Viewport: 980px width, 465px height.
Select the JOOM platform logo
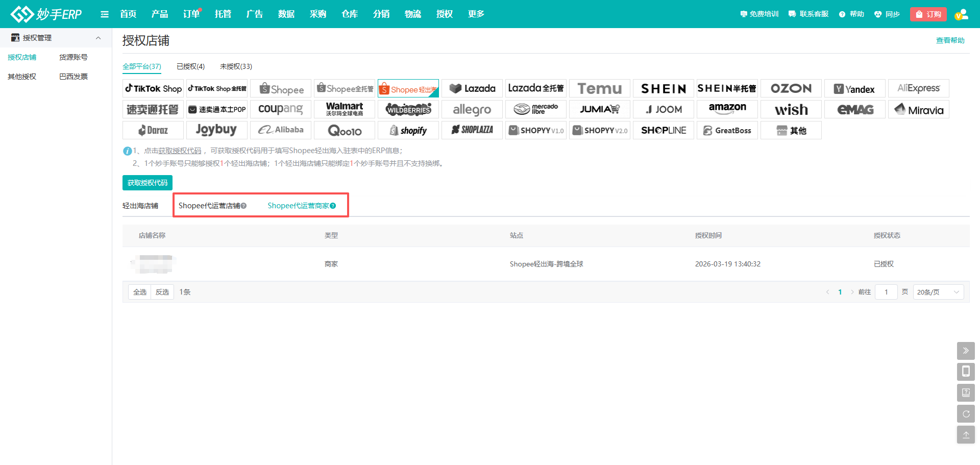tap(664, 109)
